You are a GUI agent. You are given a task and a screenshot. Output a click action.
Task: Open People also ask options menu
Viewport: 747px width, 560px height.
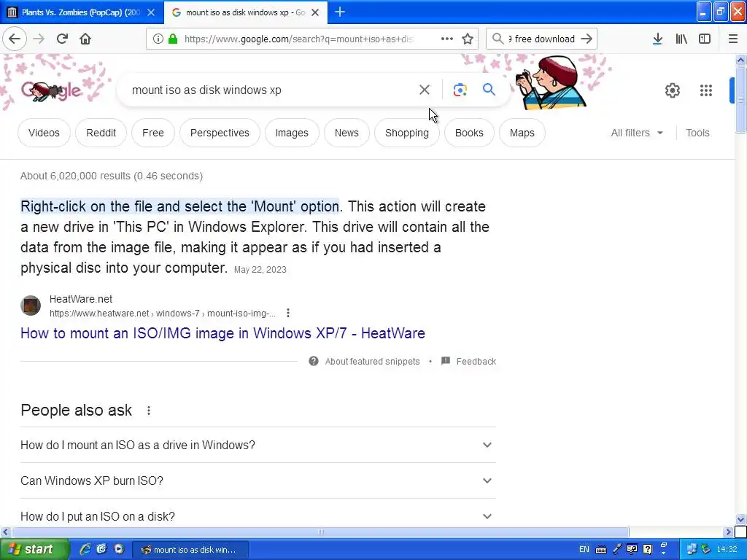149,411
